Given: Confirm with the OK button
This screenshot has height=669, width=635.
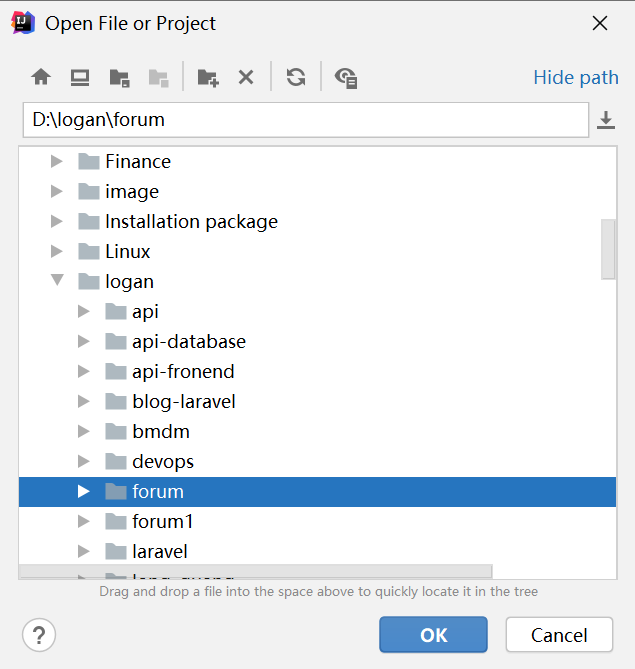Looking at the screenshot, I should tap(433, 634).
